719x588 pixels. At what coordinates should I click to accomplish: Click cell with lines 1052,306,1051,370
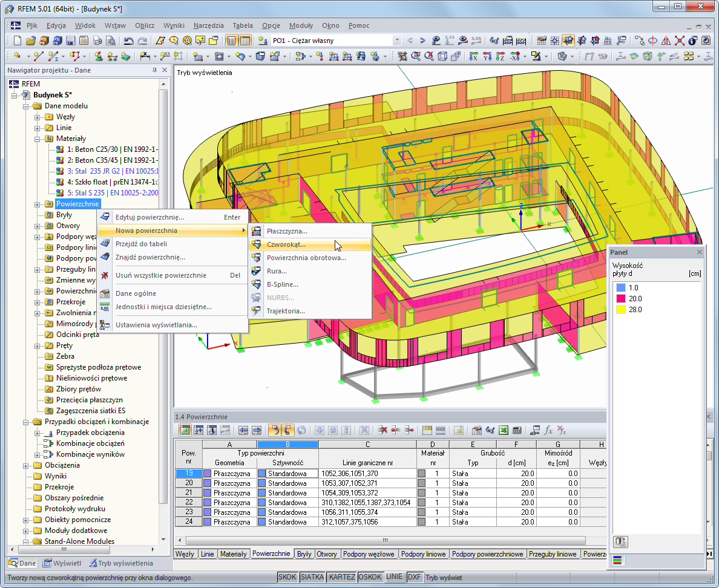[367, 474]
